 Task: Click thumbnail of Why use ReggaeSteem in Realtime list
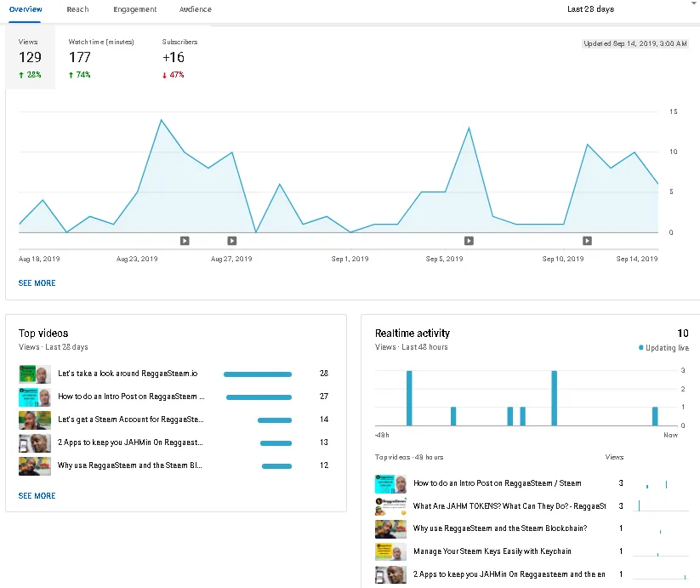tap(390, 528)
